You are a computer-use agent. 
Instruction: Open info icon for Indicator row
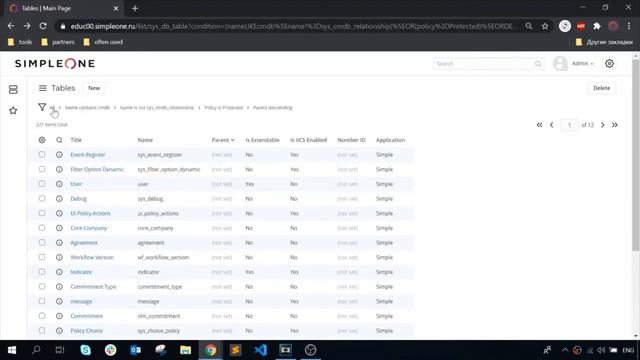(59, 272)
